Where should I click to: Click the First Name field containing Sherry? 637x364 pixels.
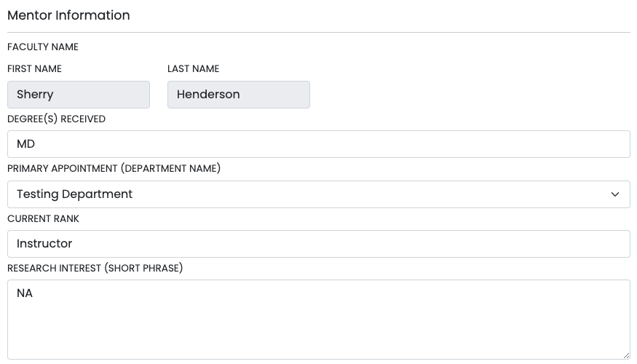click(79, 95)
